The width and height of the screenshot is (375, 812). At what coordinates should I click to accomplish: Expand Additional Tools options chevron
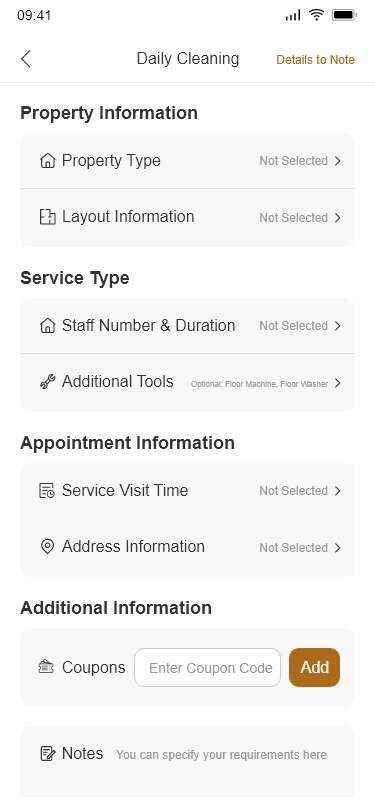pyautogui.click(x=338, y=383)
